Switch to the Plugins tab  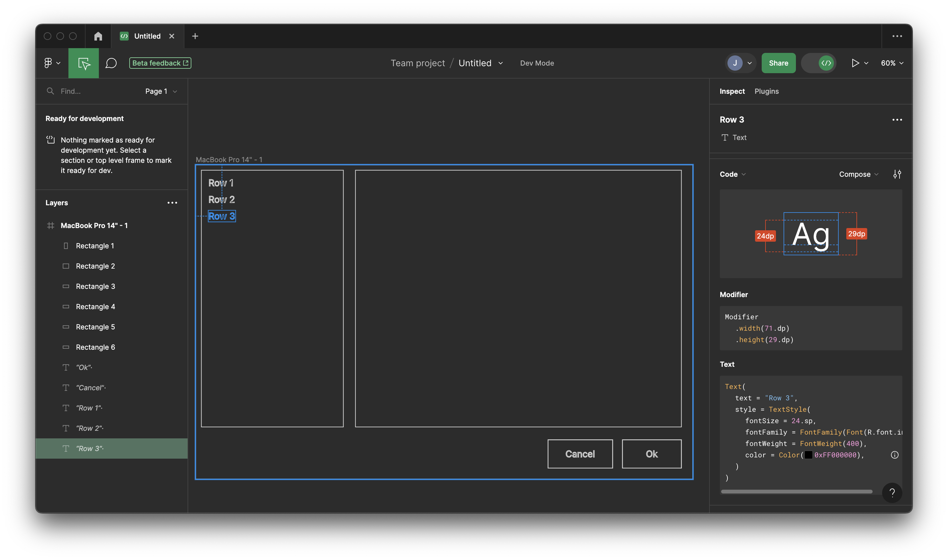(x=766, y=91)
